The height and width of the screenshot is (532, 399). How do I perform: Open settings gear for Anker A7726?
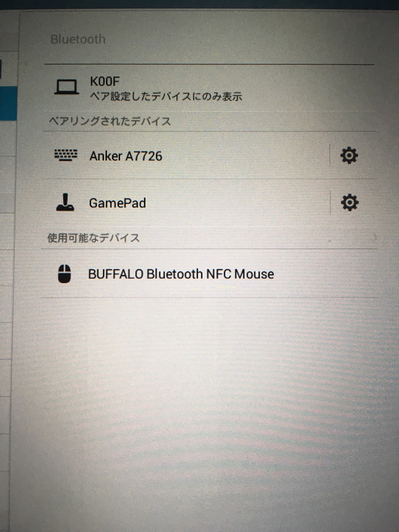[x=349, y=156]
